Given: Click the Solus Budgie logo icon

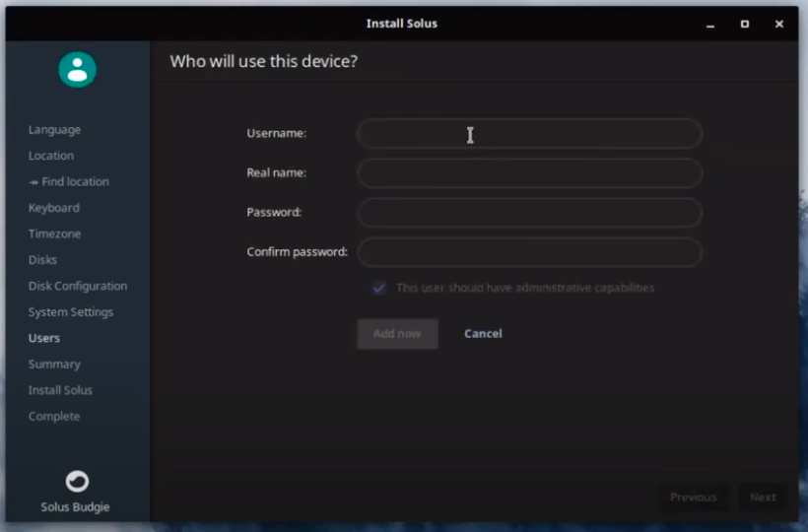Looking at the screenshot, I should pyautogui.click(x=77, y=482).
